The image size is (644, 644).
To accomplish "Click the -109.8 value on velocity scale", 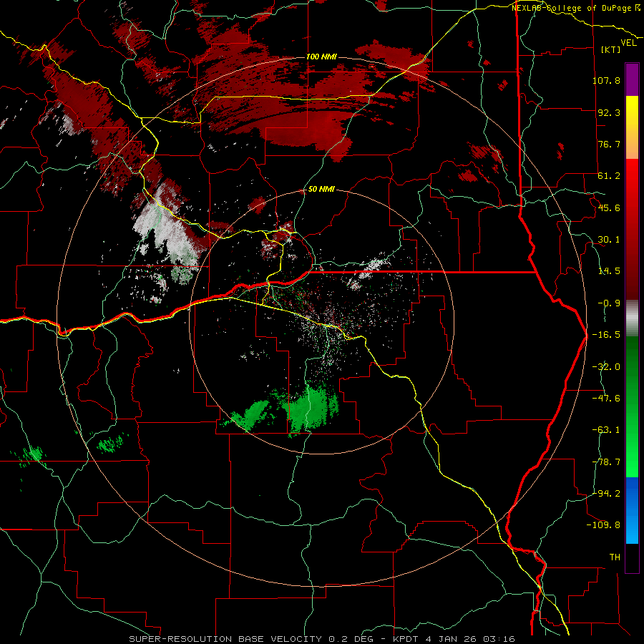I will click(603, 525).
